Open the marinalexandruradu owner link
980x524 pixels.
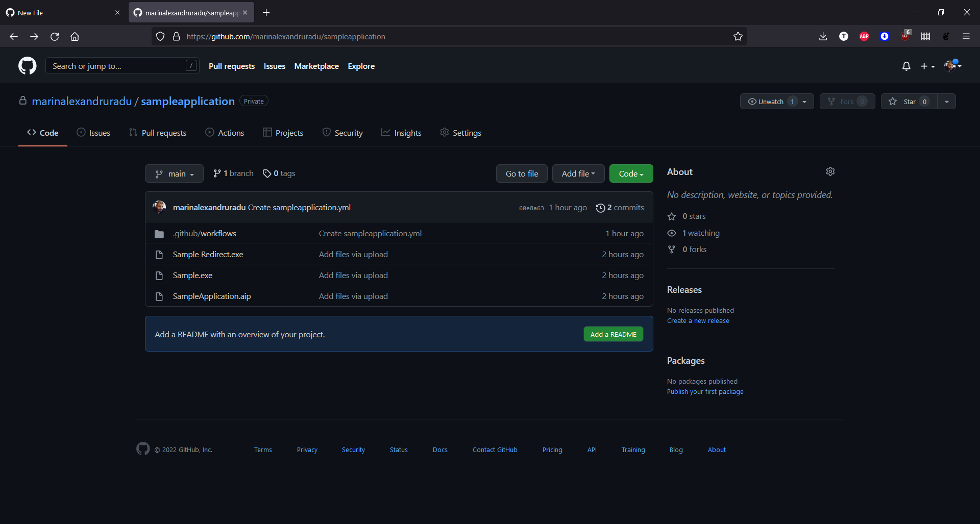pos(82,101)
